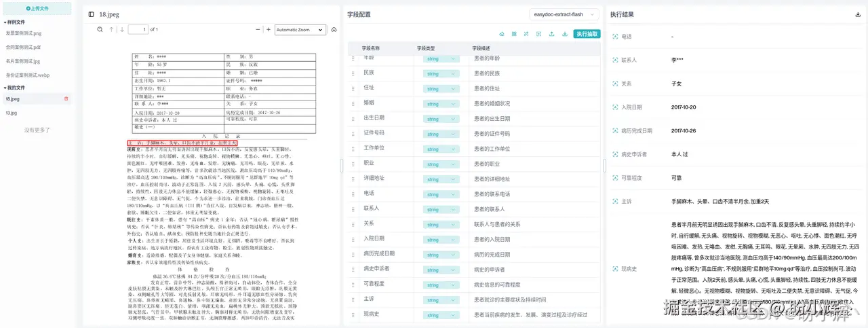Click locate icon beside 电话 result

coord(615,37)
